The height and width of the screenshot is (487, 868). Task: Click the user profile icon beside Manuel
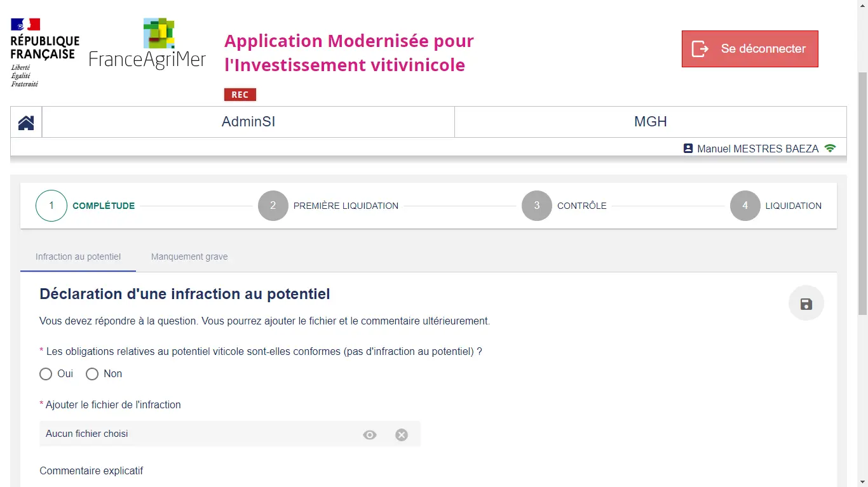(688, 148)
